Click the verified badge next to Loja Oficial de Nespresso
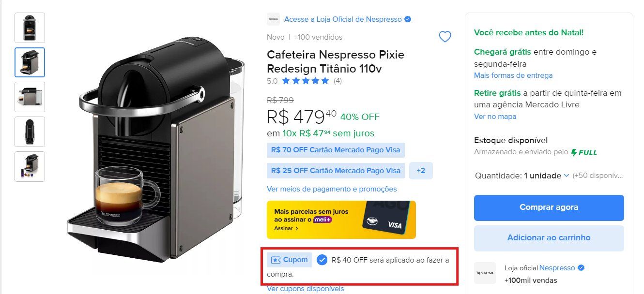Image resolution: width=644 pixels, height=294 pixels. coord(408,19)
